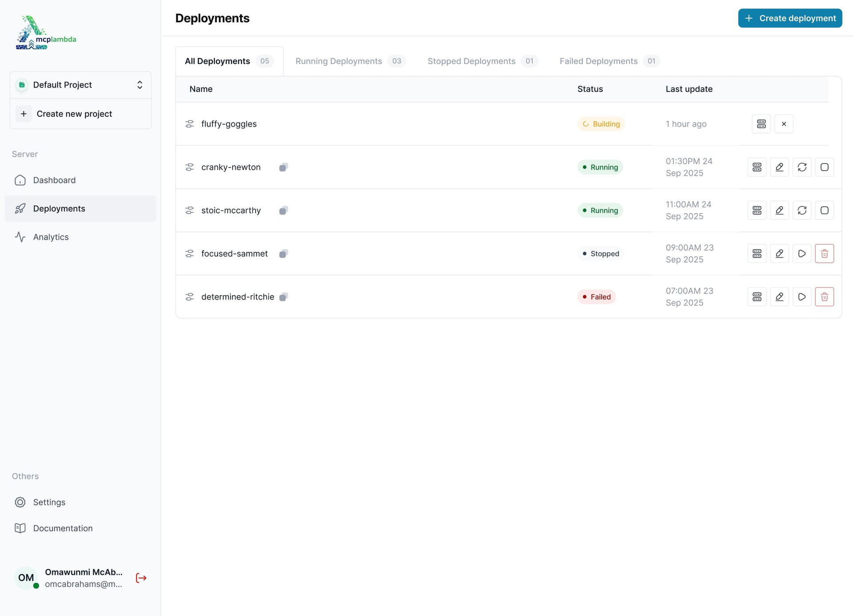The image size is (853, 616).
Task: Click Create new project
Action: pos(74,114)
